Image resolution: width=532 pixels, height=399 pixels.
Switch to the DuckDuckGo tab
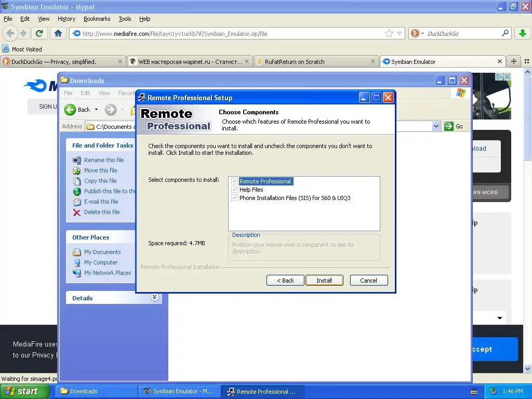pos(63,61)
